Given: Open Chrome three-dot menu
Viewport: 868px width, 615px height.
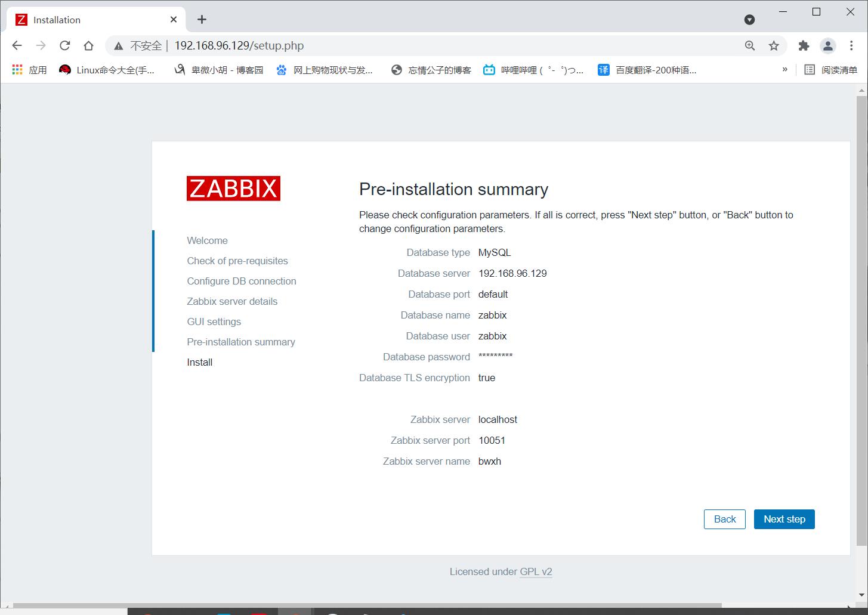Looking at the screenshot, I should pos(851,45).
